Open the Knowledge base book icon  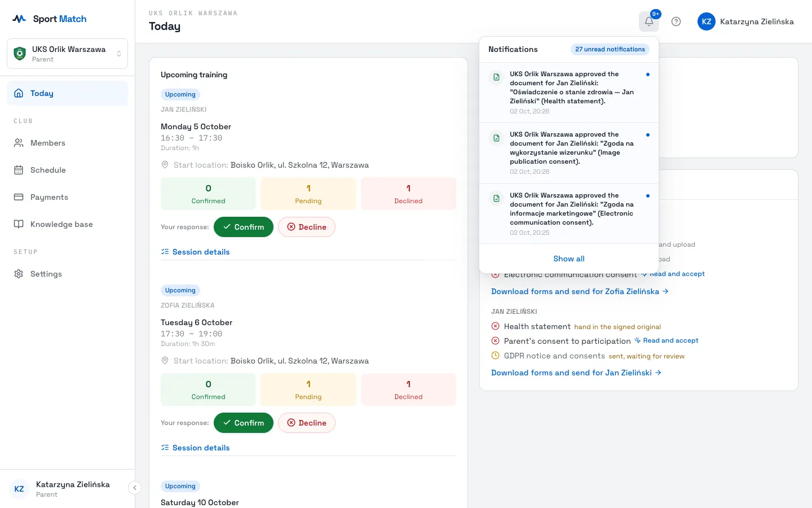point(19,224)
